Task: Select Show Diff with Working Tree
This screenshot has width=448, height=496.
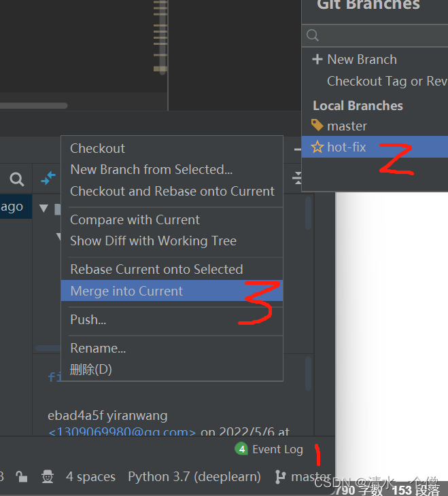Action: click(153, 241)
